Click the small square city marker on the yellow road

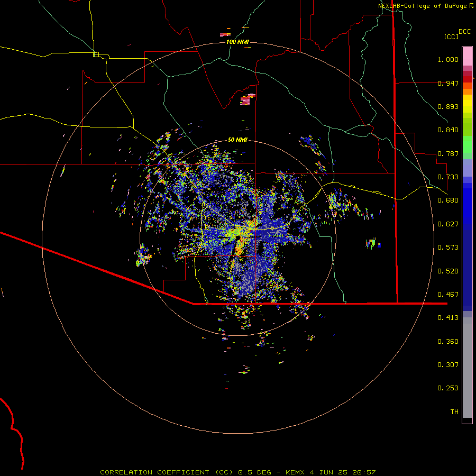point(96,54)
